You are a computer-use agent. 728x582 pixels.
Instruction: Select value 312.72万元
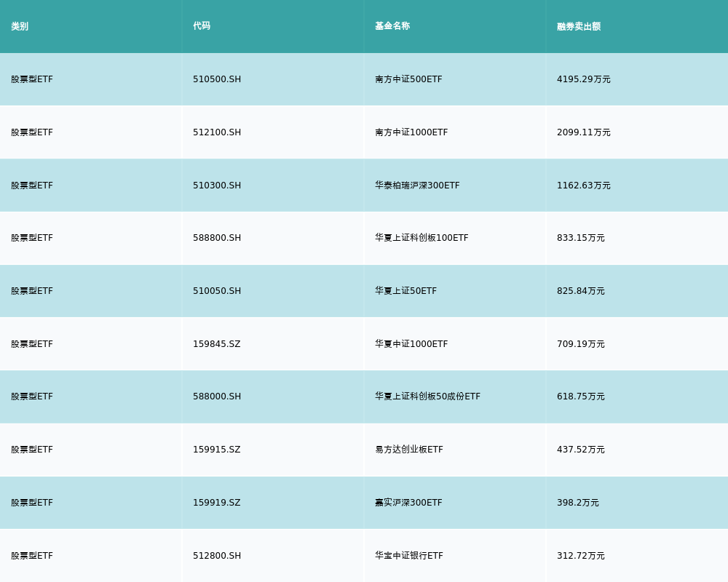point(581,556)
